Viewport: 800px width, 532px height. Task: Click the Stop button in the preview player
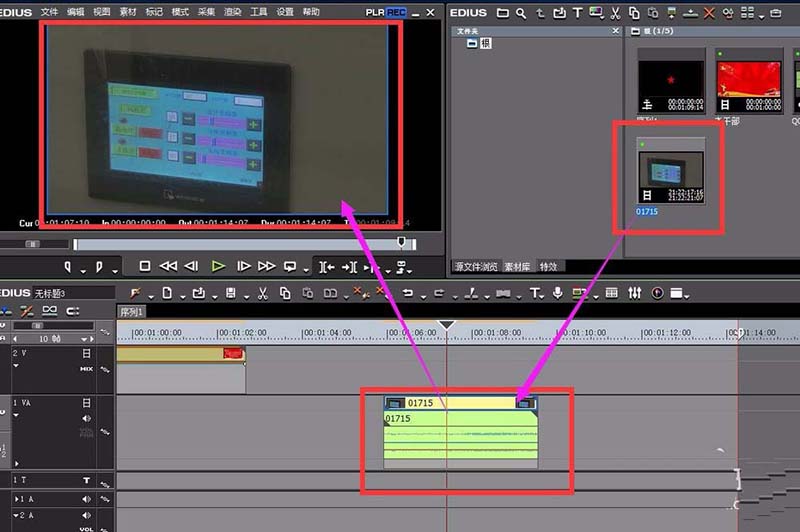click(x=145, y=266)
